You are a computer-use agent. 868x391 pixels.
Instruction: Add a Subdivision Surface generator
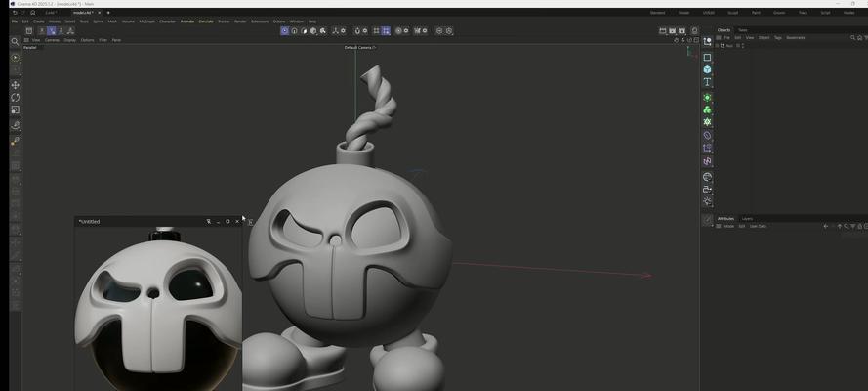707,98
